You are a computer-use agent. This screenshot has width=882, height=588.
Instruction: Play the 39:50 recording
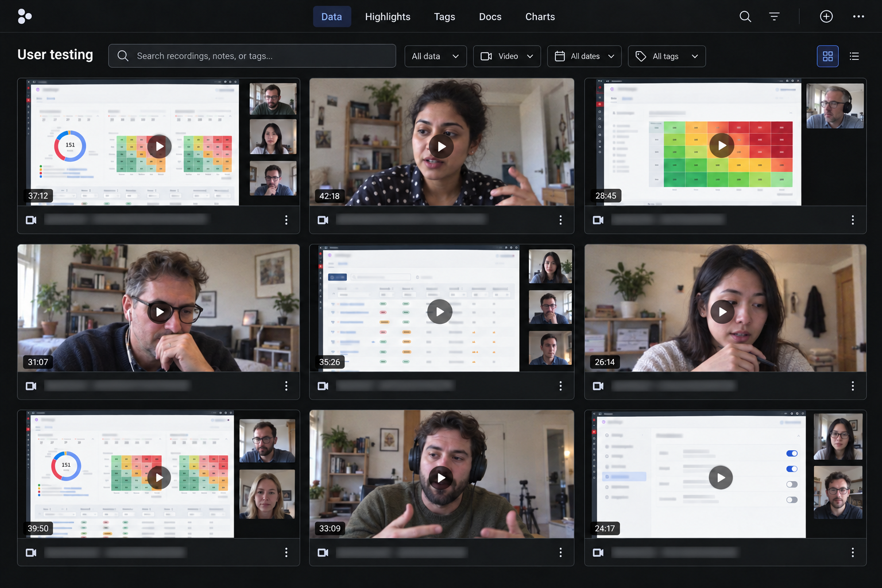[159, 477]
